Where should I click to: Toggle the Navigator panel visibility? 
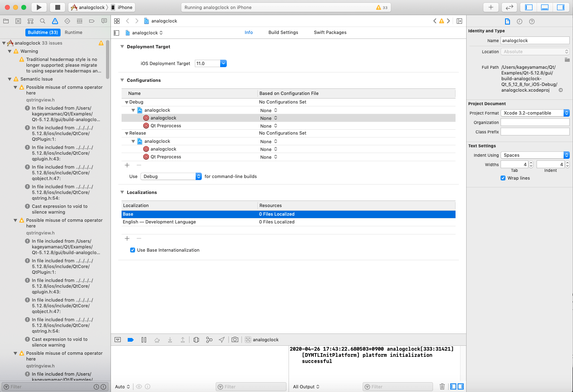pyautogui.click(x=529, y=7)
